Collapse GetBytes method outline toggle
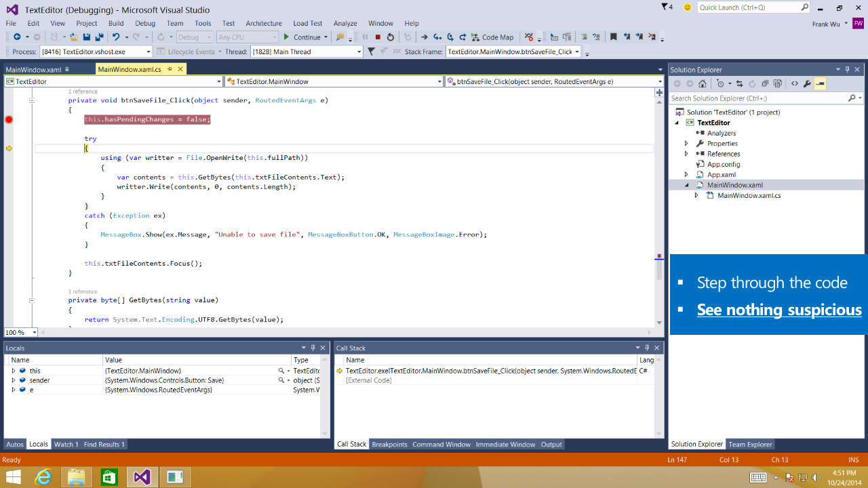 31,300
